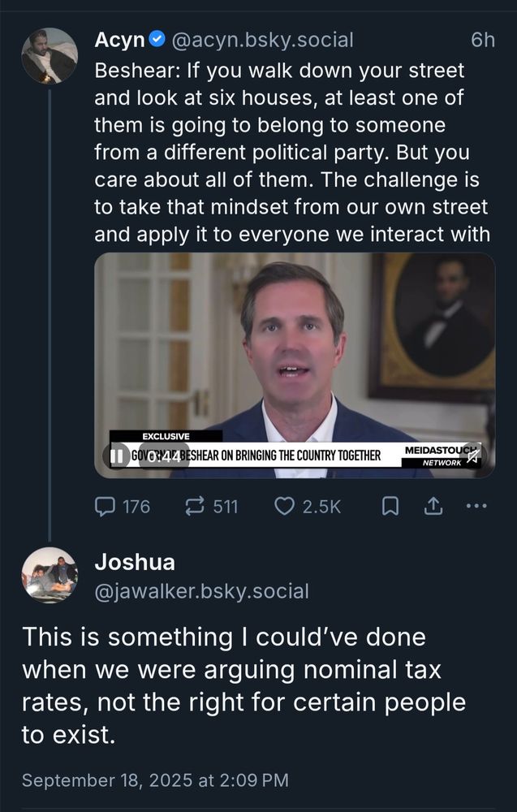Toggle a repost on the Beshear clip
The height and width of the screenshot is (812, 517).
(x=194, y=506)
